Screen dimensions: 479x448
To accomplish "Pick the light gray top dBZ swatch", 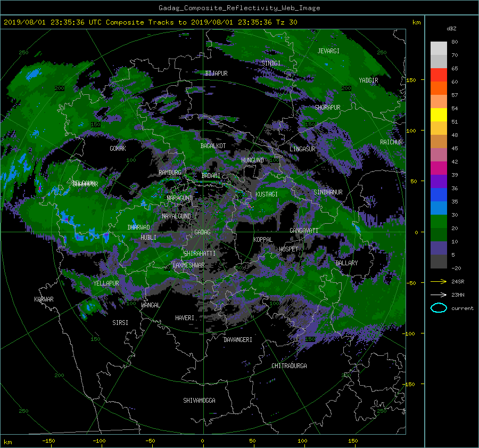I will (439, 48).
